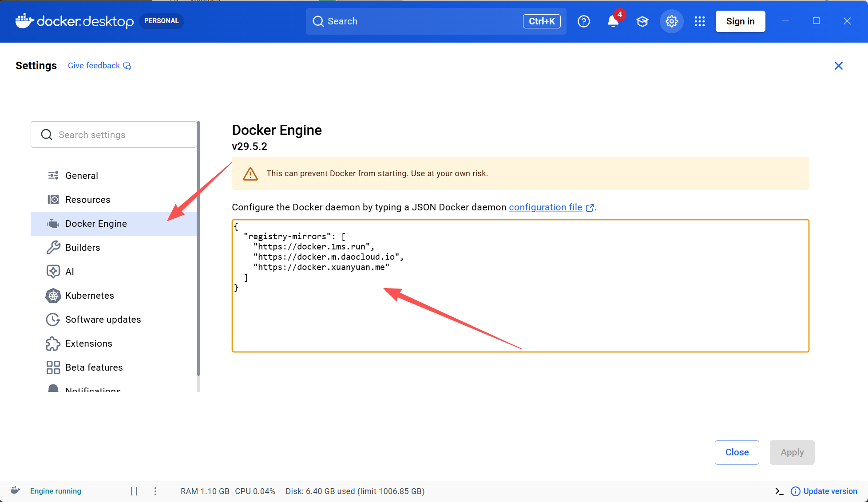Open the engine options three-dot menu
868x502 pixels.
155,491
